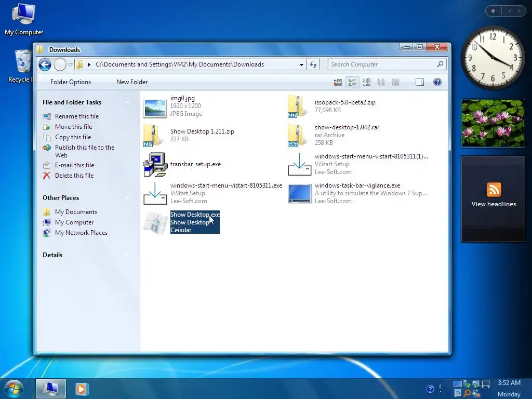Click the img0.jpg file name
Viewport: 532px width, 399px height.
click(x=182, y=98)
